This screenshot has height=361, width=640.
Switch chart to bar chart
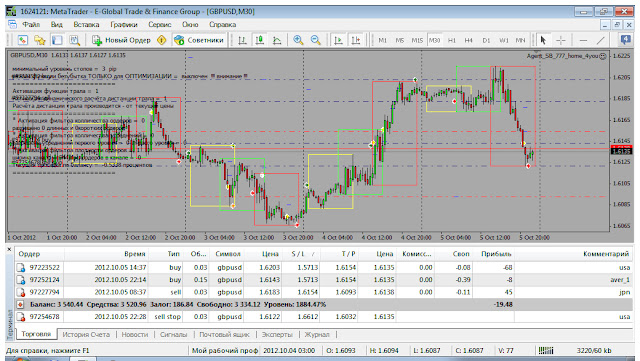(x=242, y=40)
